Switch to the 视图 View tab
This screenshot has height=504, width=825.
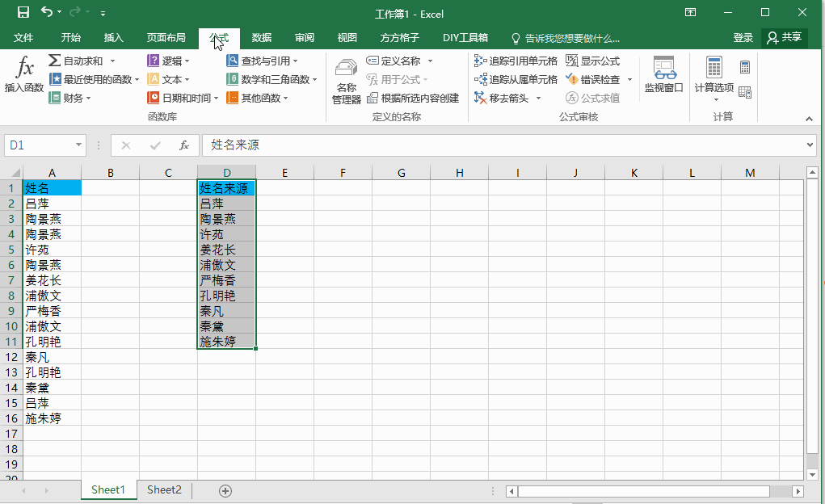tap(347, 38)
